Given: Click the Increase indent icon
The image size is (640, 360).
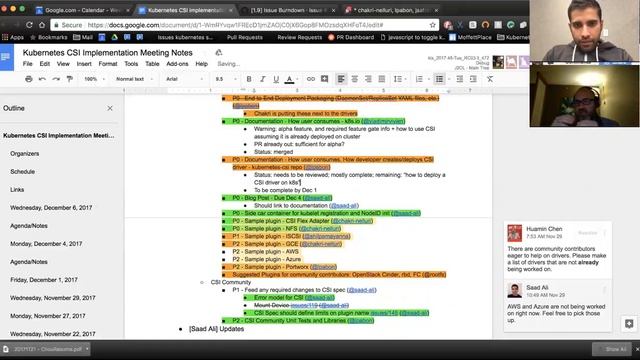Looking at the screenshot, I should (473, 79).
